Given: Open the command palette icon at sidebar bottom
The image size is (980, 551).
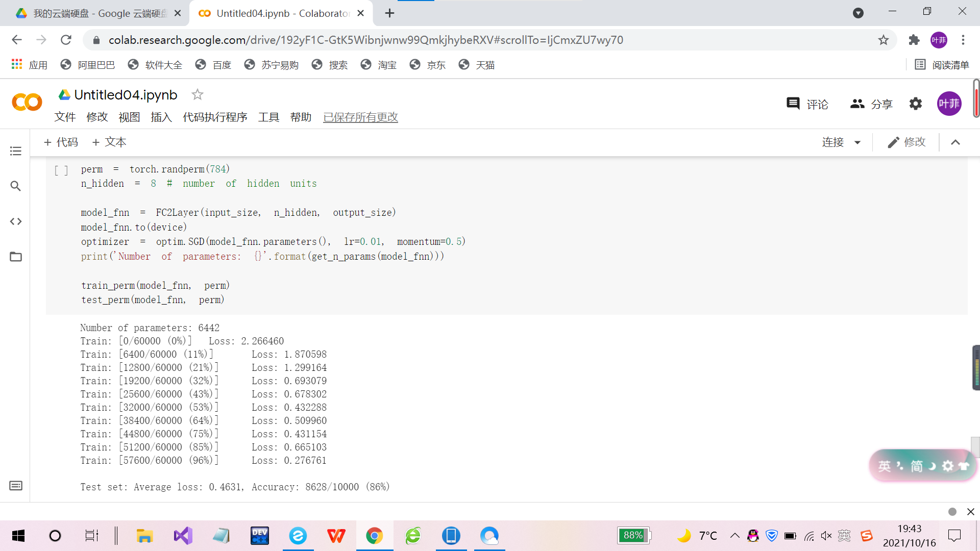Looking at the screenshot, I should tap(16, 486).
